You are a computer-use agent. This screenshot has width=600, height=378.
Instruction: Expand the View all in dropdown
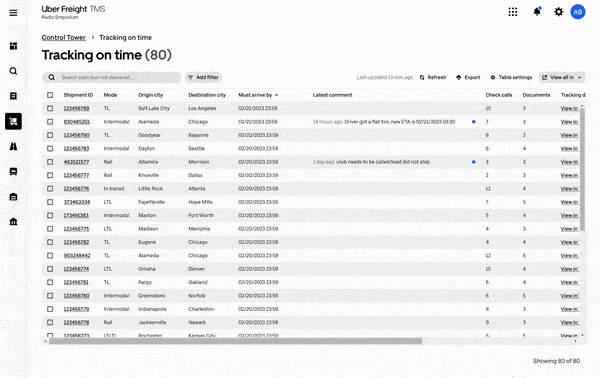point(562,77)
